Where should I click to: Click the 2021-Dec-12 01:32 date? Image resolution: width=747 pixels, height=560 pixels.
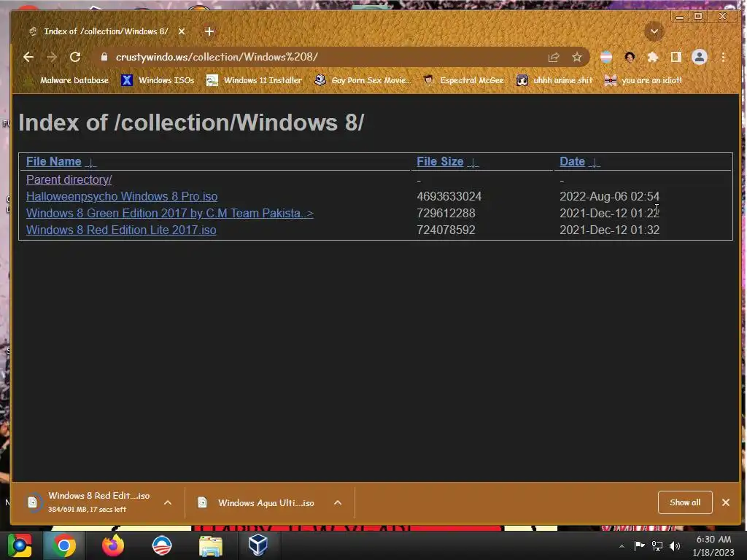(609, 230)
